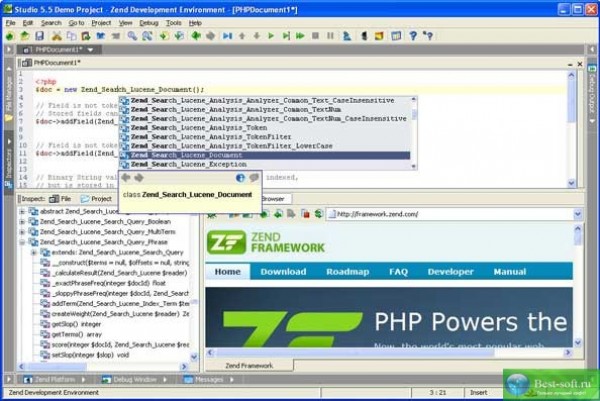Image resolution: width=600 pixels, height=401 pixels.
Task: Click tooltip forward arrow icon
Action: [x=139, y=178]
